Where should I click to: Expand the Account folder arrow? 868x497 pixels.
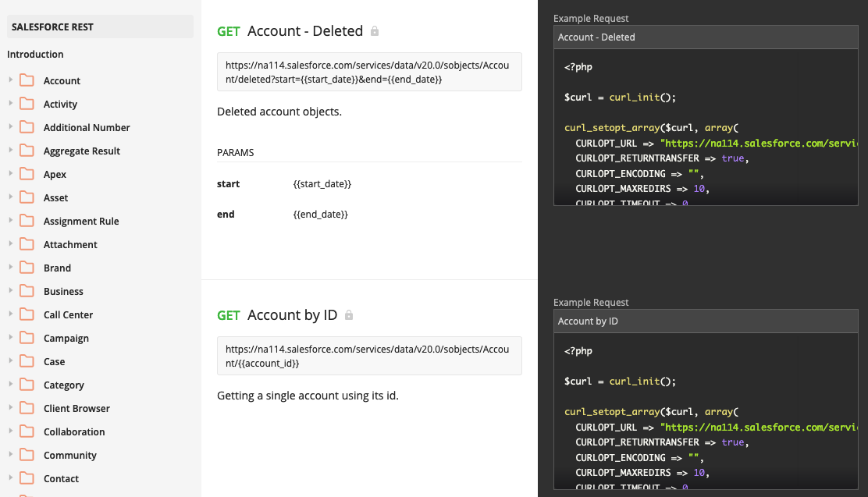pyautogui.click(x=10, y=80)
